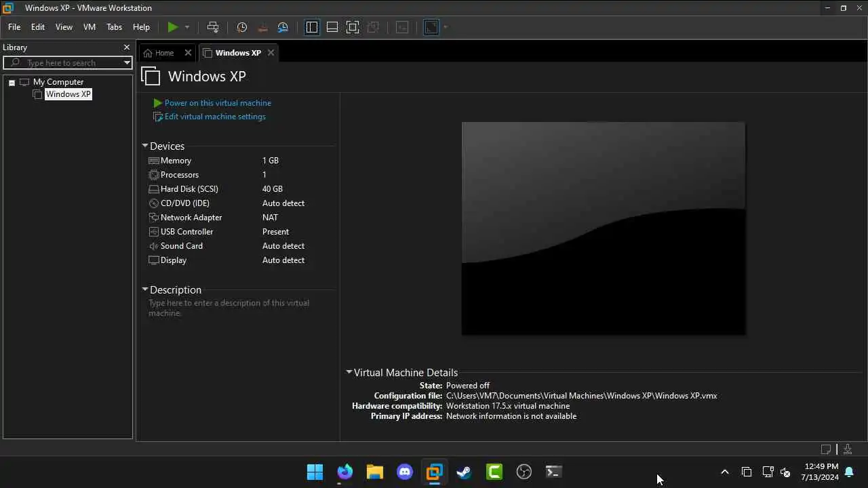The image size is (868, 488).
Task: Open the VM menu
Action: [90, 27]
